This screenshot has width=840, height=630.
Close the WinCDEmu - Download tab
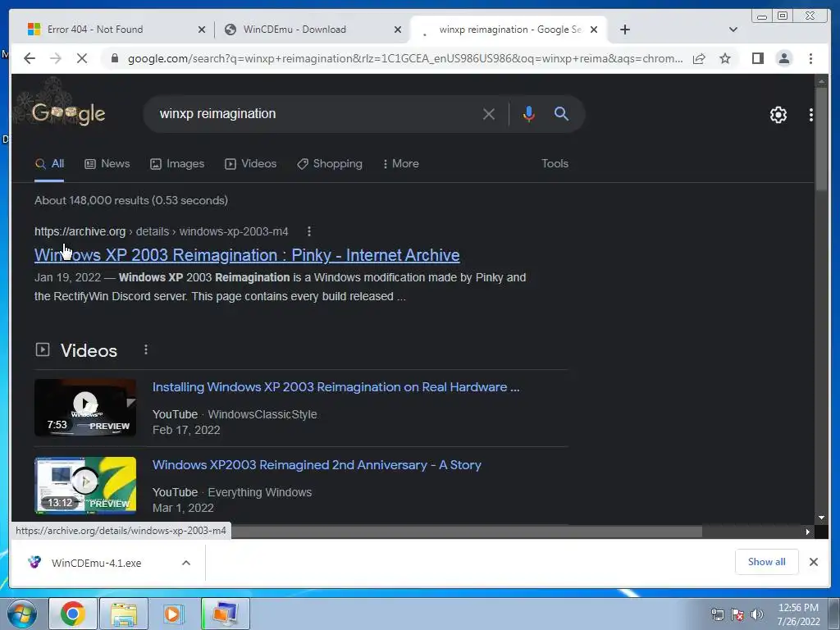point(398,30)
